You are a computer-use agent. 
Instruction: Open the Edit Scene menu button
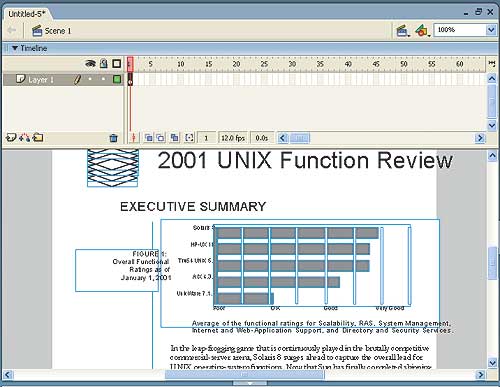(x=403, y=31)
